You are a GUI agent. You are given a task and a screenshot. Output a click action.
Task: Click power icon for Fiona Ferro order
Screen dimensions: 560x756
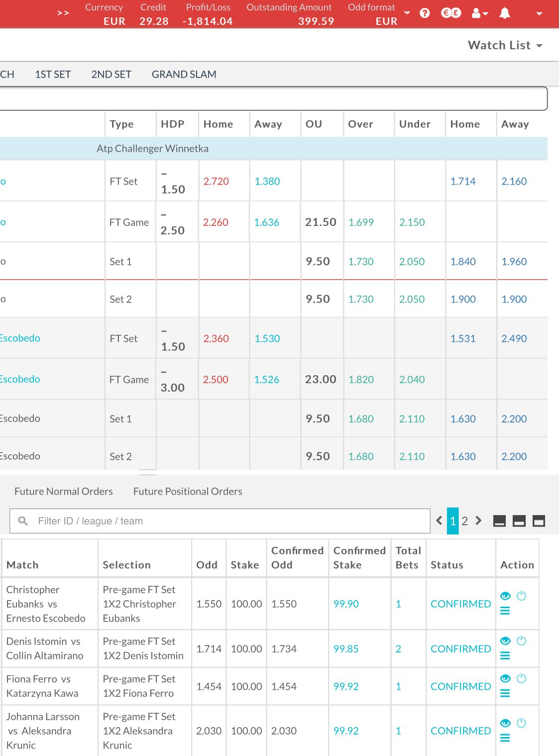(521, 678)
